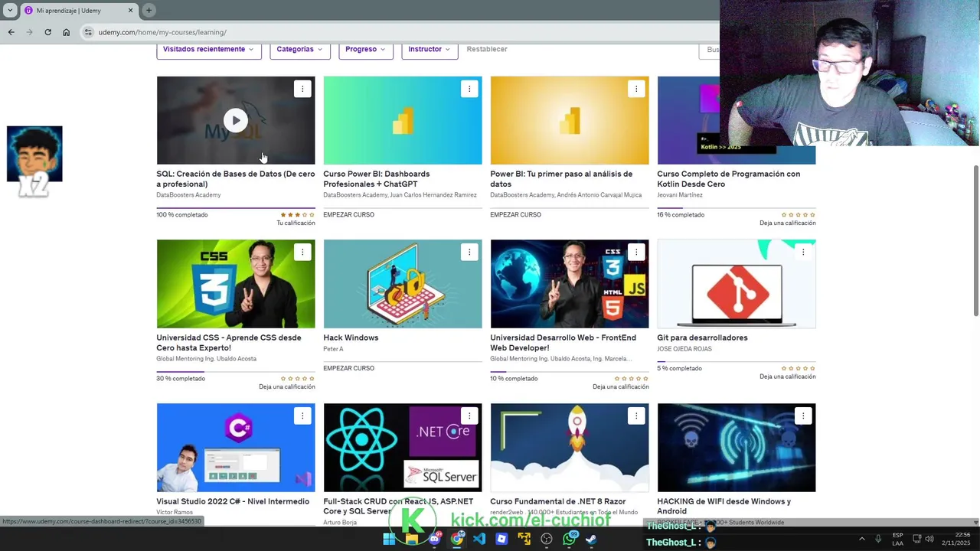This screenshot has width=980, height=551.
Task: Open Curso Power BI: Dashboards Profesionales title
Action: click(x=377, y=179)
